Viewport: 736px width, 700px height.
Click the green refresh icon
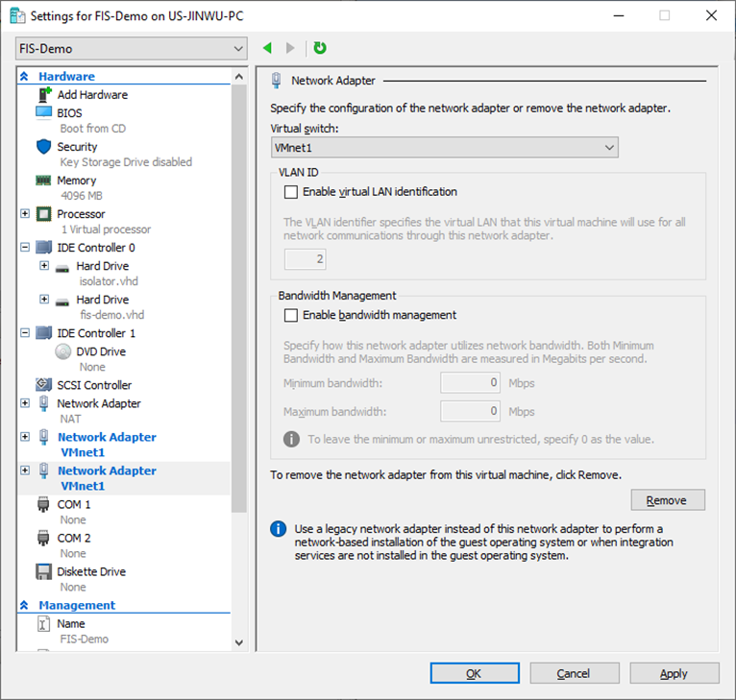click(320, 48)
